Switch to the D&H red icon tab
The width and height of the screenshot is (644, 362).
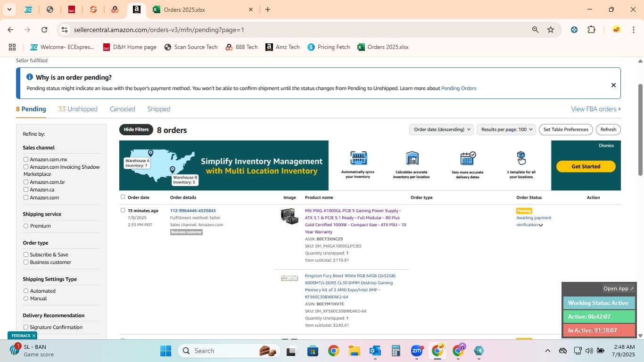pos(72,9)
